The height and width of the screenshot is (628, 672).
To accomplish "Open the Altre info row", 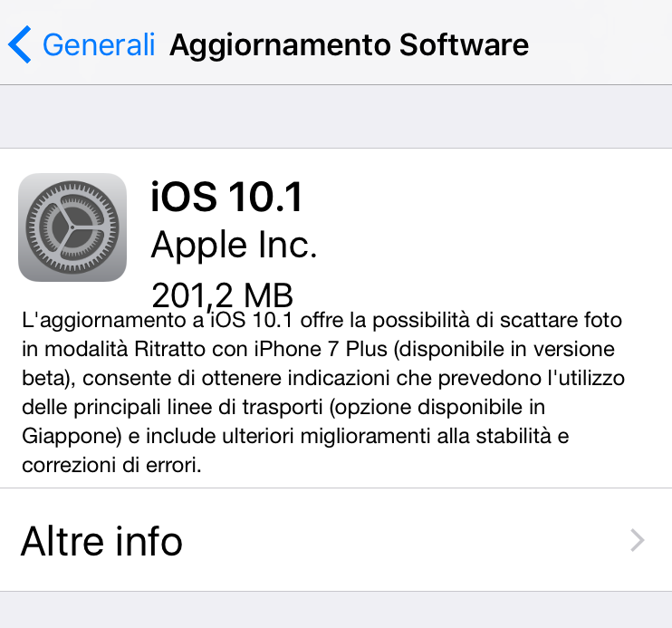I will click(336, 539).
